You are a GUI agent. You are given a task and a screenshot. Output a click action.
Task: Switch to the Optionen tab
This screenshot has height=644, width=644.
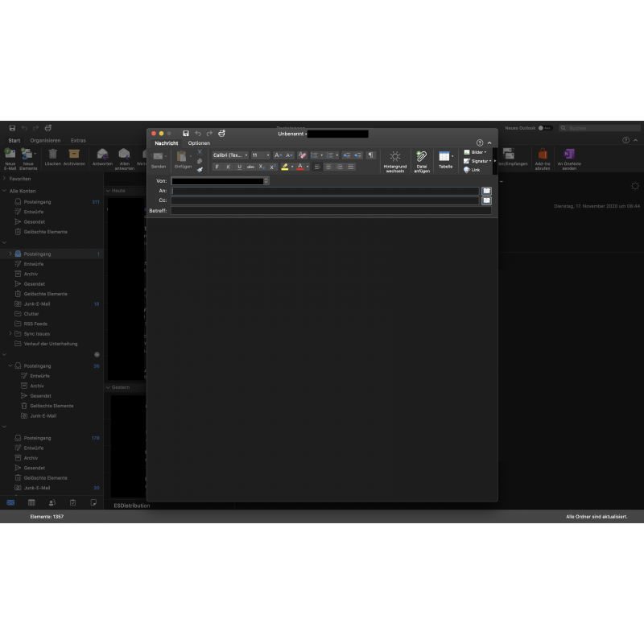coord(199,143)
